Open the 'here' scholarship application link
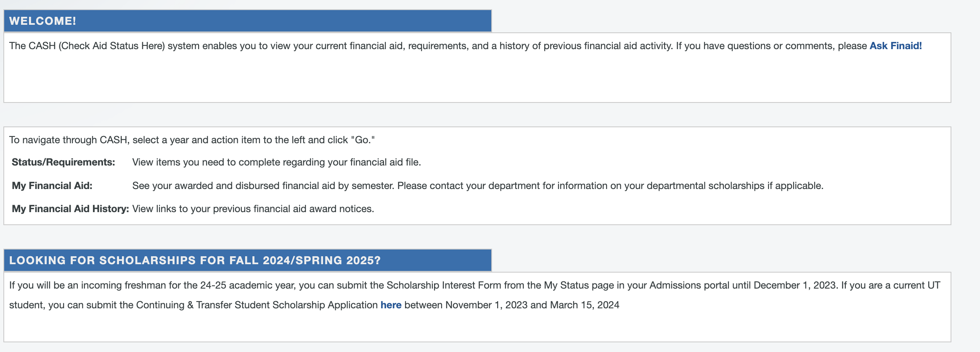 click(x=391, y=305)
